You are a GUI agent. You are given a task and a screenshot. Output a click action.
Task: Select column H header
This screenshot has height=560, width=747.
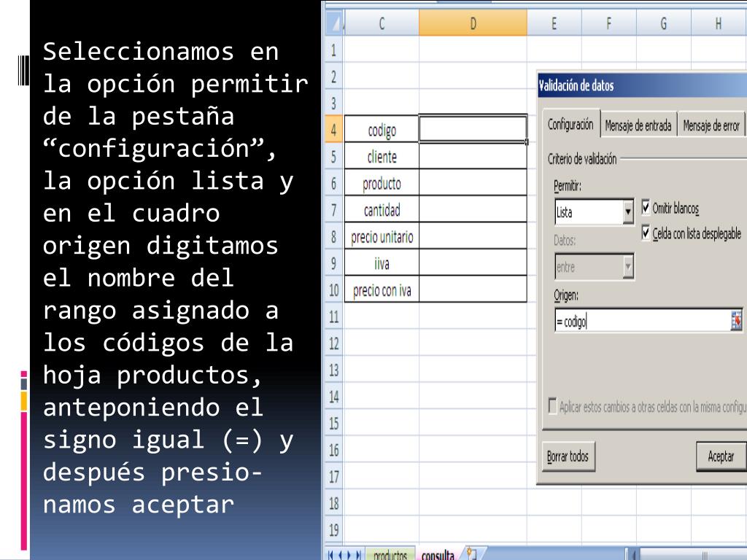[x=719, y=23]
